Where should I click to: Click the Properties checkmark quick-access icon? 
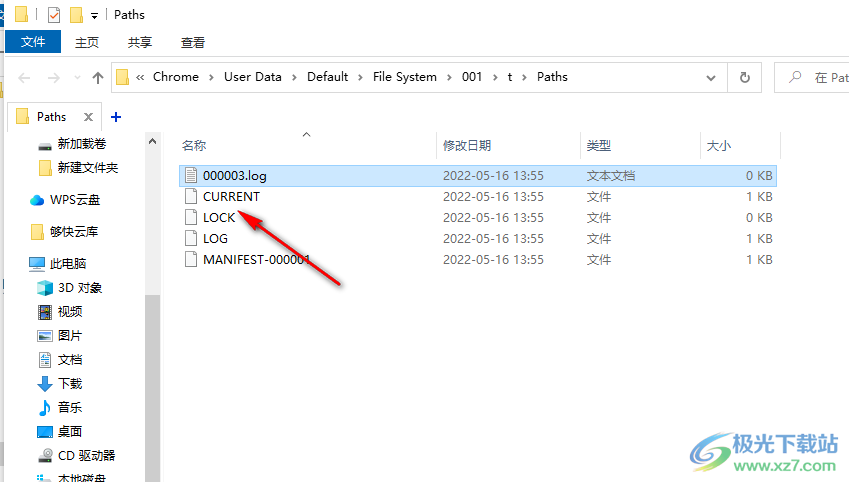54,15
